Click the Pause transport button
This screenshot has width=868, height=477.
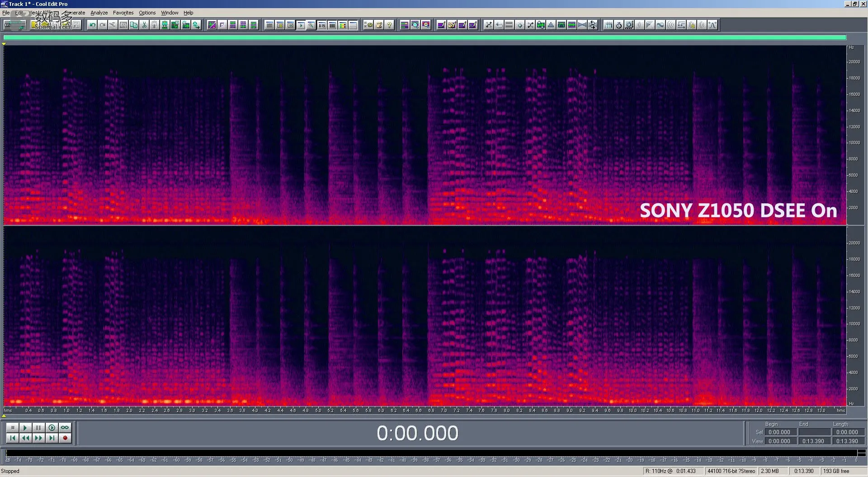pos(38,427)
